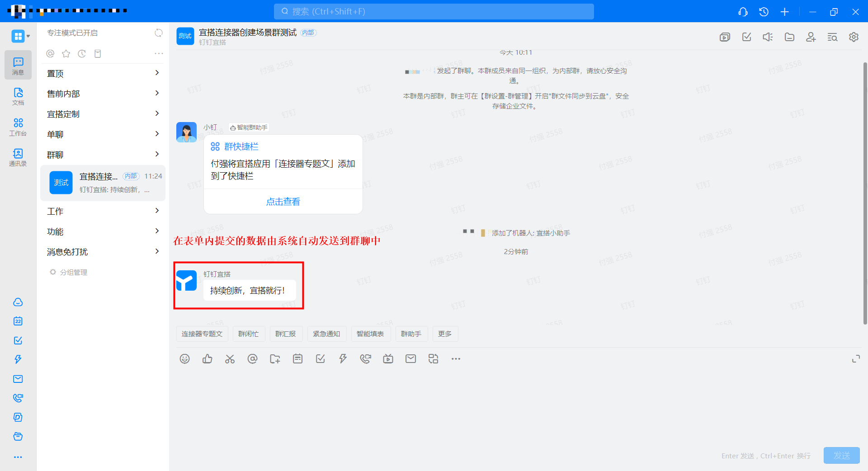Viewport: 868px width, 471px height.
Task: Open group settings gear icon
Action: coord(854,37)
